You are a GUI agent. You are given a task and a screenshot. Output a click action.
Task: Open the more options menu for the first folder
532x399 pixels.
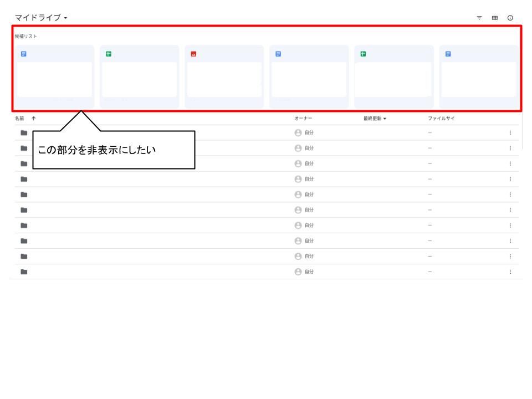(x=510, y=133)
